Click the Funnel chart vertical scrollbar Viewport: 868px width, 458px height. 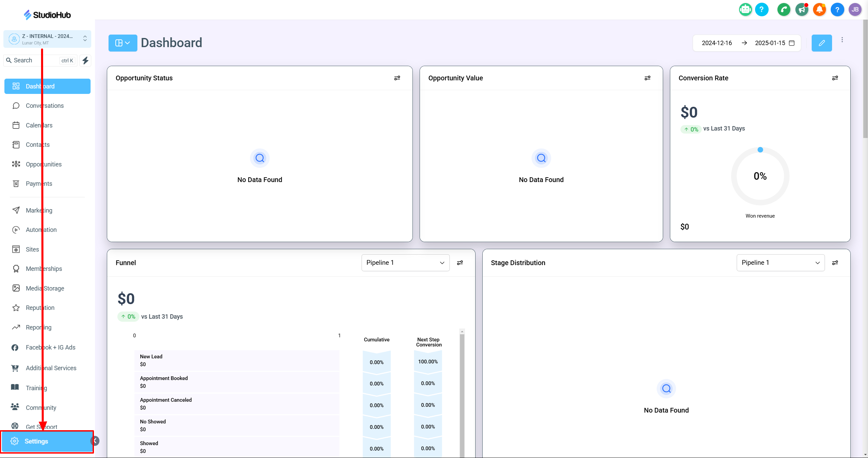pos(462,390)
